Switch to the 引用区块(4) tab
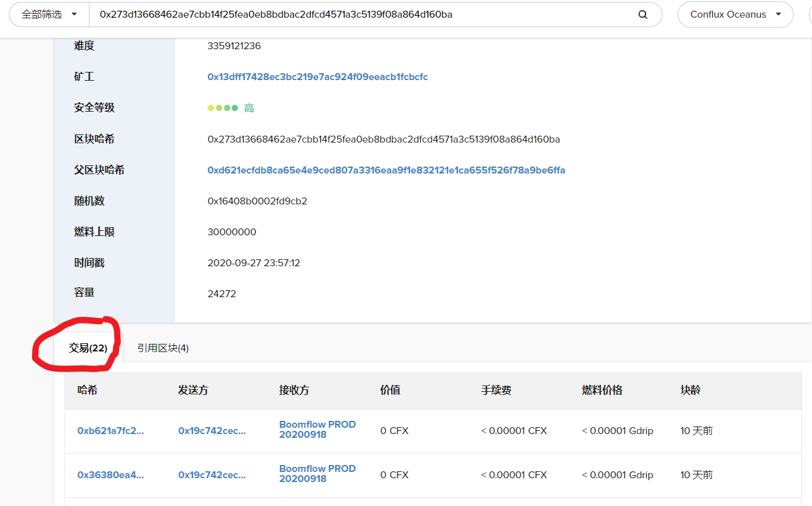Viewport: 812px width, 506px height. (x=163, y=348)
